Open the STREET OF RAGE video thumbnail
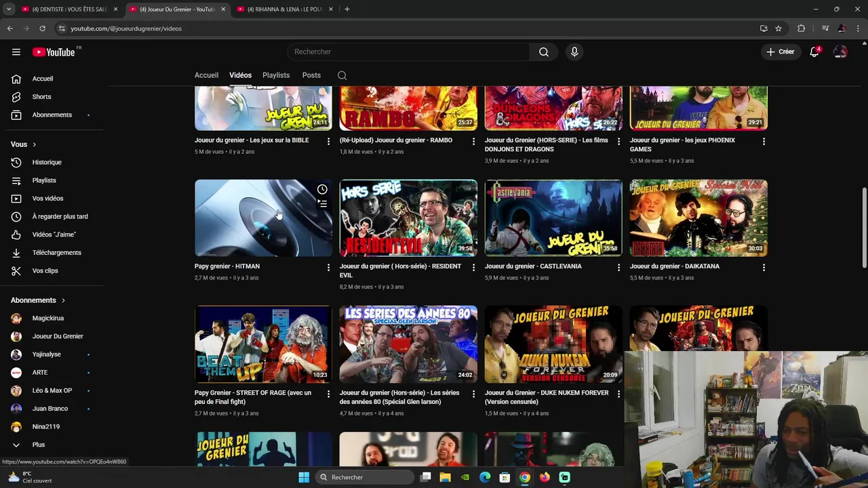 tap(263, 344)
